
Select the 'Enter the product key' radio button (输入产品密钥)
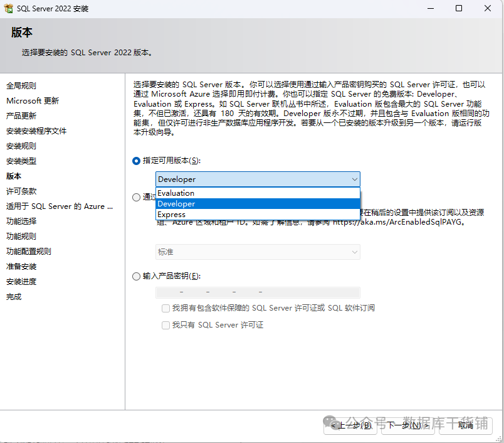pos(136,276)
